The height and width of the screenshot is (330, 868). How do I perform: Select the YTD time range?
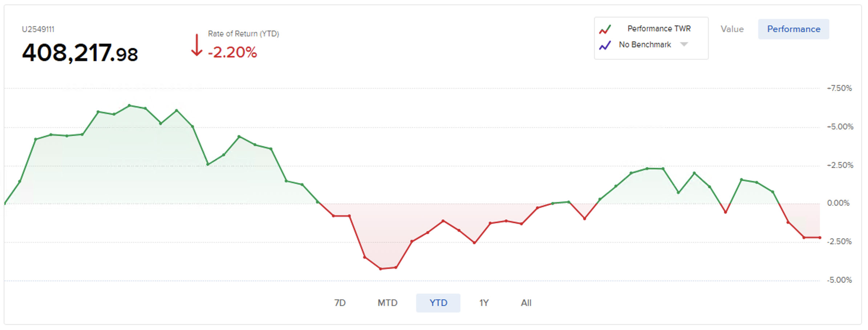[438, 303]
